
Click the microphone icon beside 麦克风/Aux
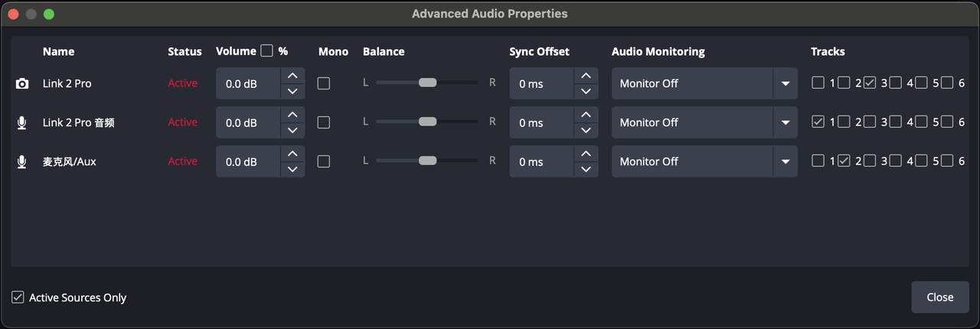pos(22,161)
